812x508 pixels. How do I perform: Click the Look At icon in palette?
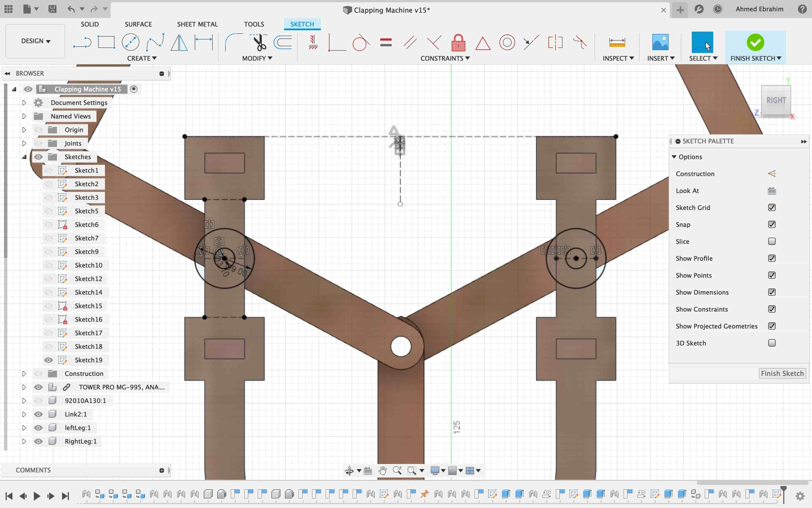pyautogui.click(x=772, y=191)
